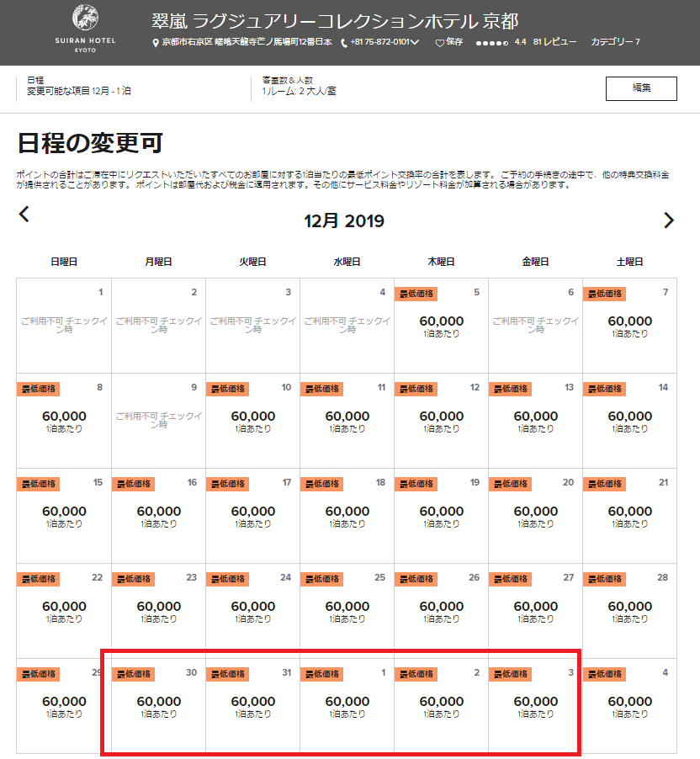Select December 21 date cell
This screenshot has width=700, height=759.
tap(630, 516)
